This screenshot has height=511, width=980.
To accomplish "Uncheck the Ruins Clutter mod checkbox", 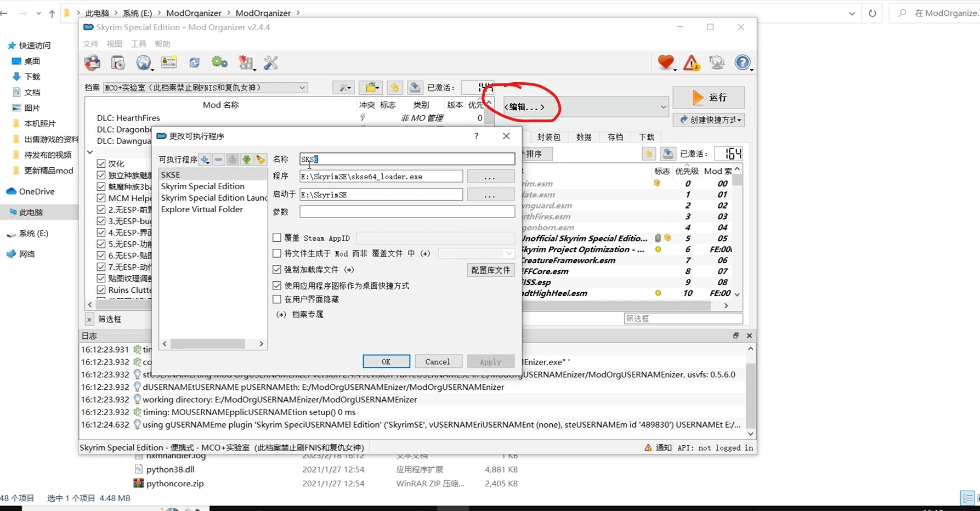I will 101,290.
